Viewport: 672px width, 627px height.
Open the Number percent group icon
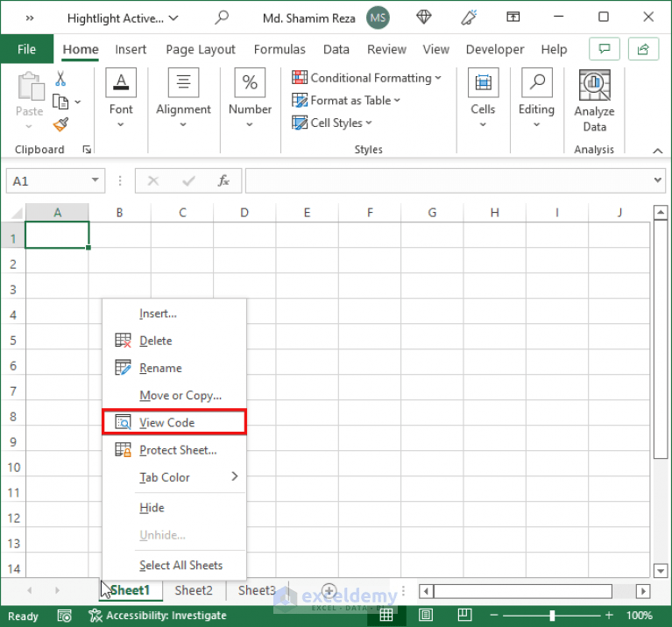coord(250,82)
